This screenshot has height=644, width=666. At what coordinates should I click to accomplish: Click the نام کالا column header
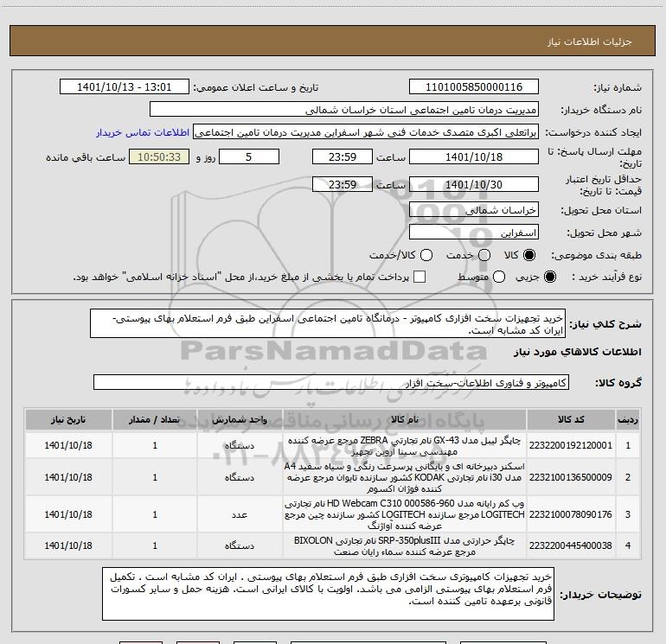coord(405,419)
